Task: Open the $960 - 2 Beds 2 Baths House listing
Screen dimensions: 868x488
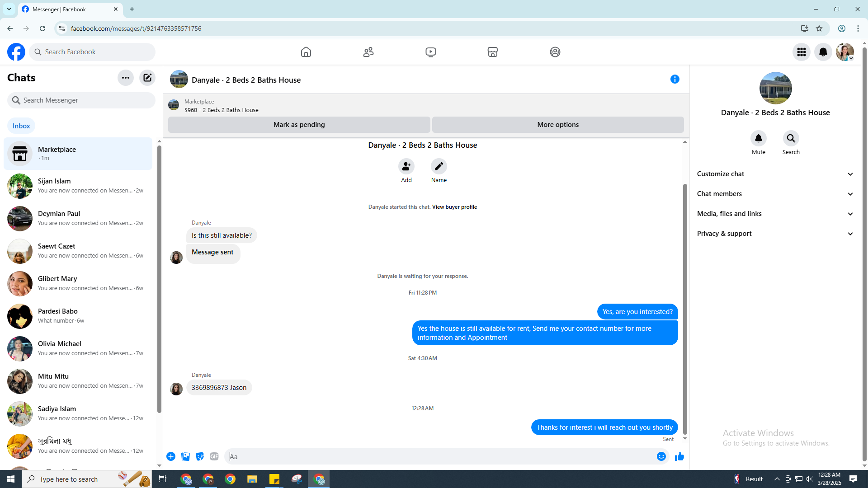Action: click(x=222, y=110)
